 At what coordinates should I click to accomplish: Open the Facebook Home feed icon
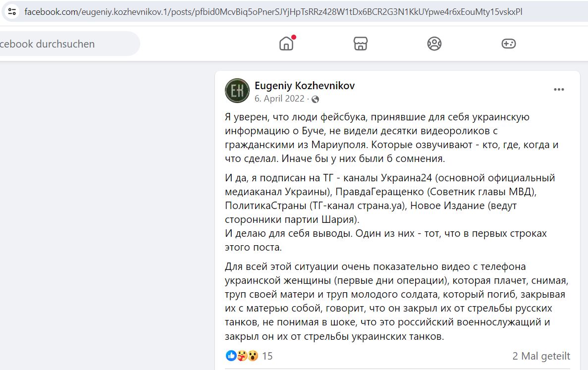(286, 44)
